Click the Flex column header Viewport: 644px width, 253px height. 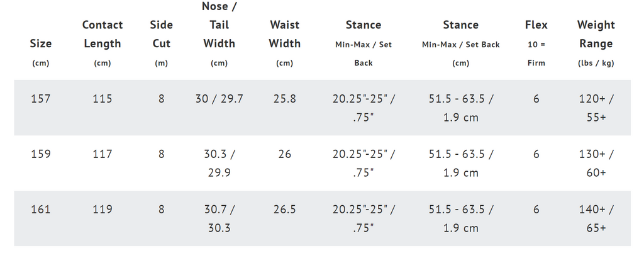(x=536, y=43)
